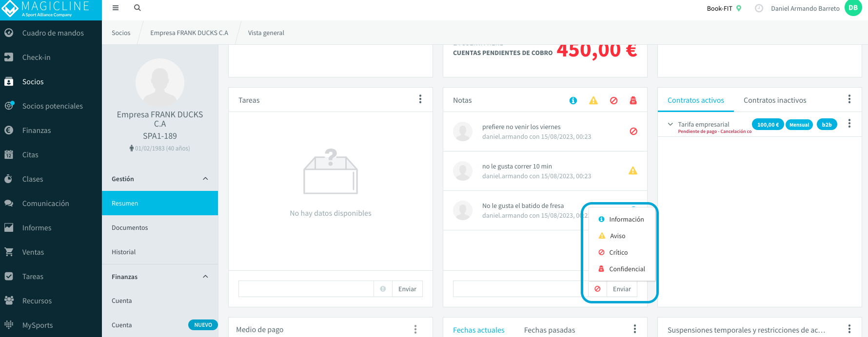Click the member profile avatar picture

[160, 83]
